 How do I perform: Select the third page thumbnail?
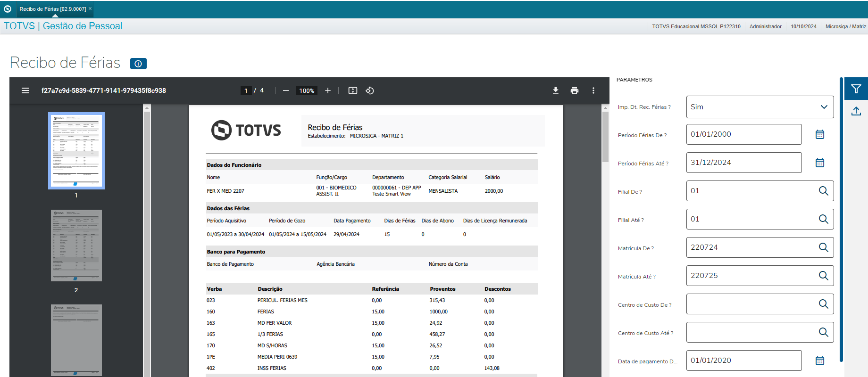tap(76, 340)
